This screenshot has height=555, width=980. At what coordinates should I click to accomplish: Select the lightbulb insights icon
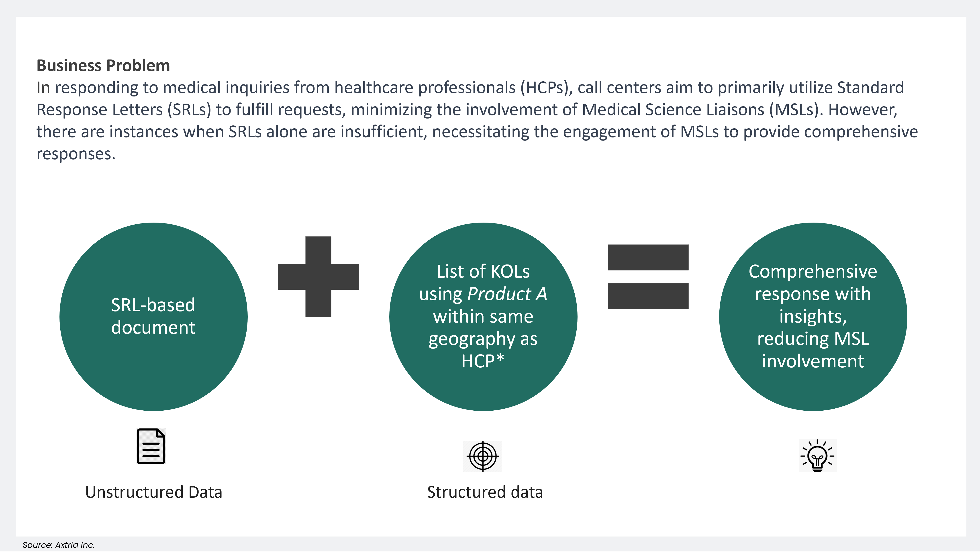pos(817,456)
